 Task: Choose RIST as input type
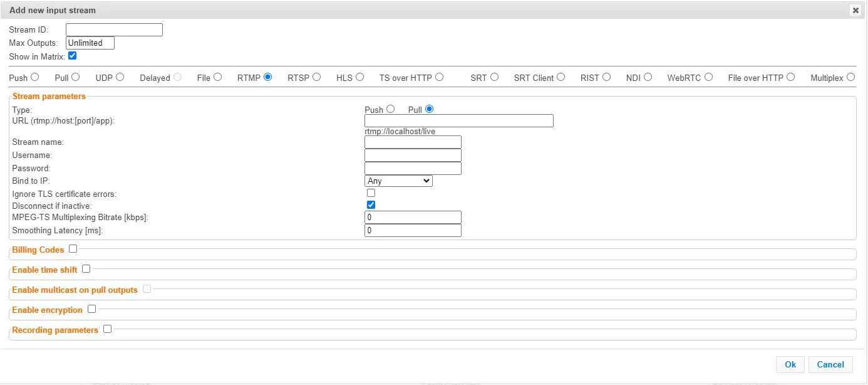click(606, 77)
